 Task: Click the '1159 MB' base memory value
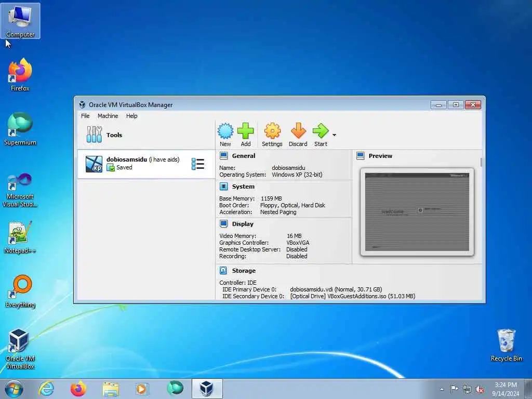(x=271, y=198)
